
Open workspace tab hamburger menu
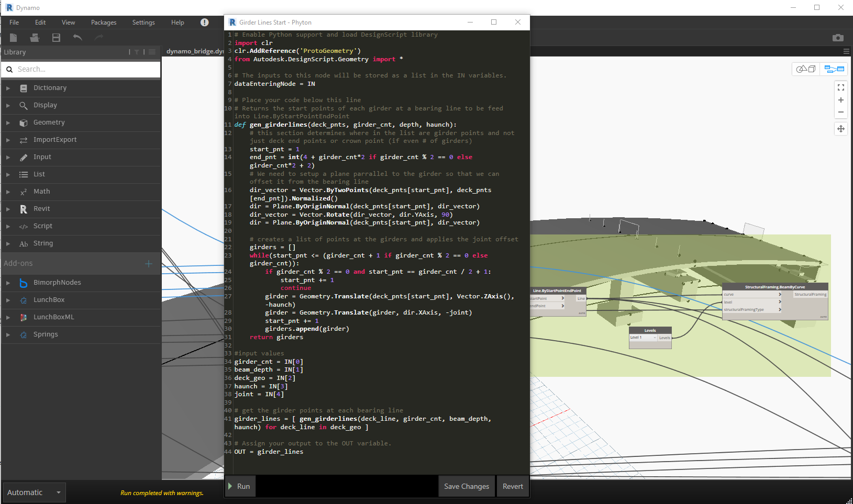pyautogui.click(x=846, y=51)
